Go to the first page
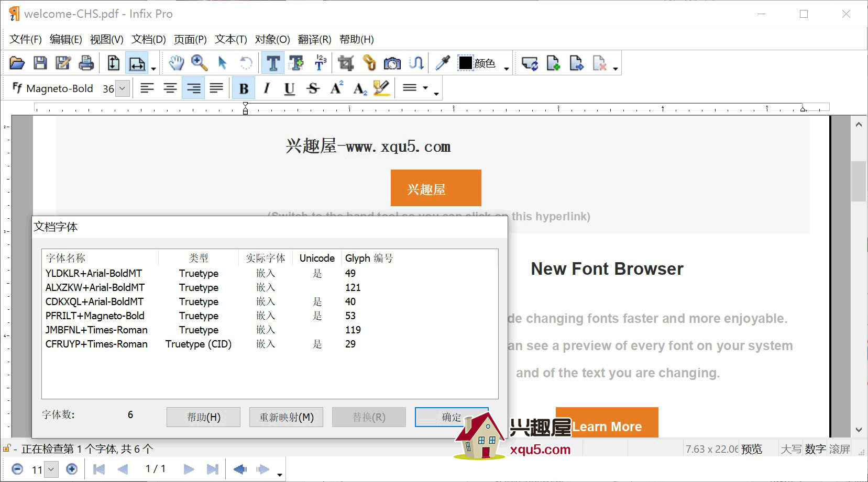This screenshot has height=482, width=868. [99, 469]
